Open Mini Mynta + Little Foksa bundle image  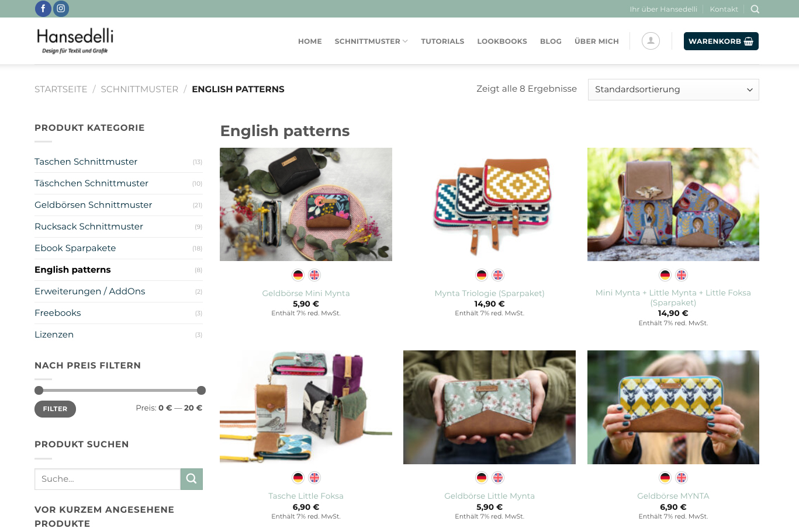(673, 204)
